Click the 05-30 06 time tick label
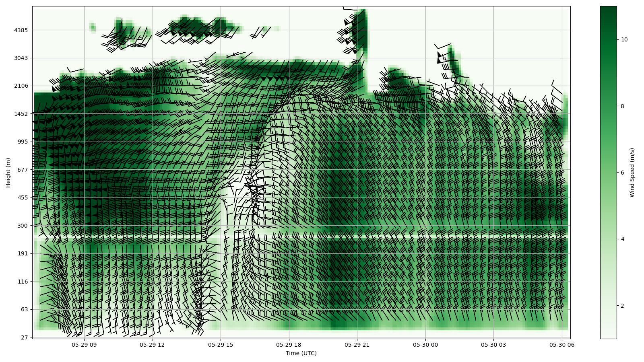 (x=561, y=345)
